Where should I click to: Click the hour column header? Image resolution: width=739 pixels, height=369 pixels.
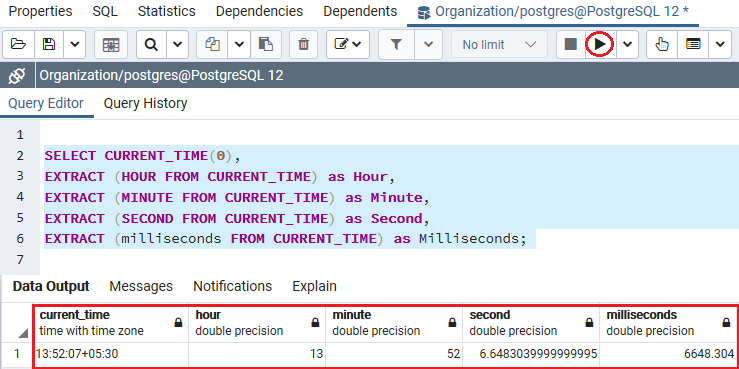(257, 323)
